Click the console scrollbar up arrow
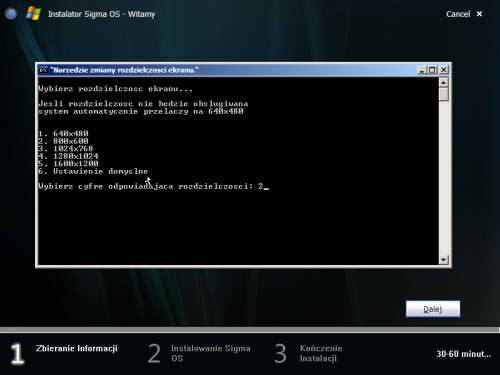The height and width of the screenshot is (375, 500). pyautogui.click(x=444, y=82)
